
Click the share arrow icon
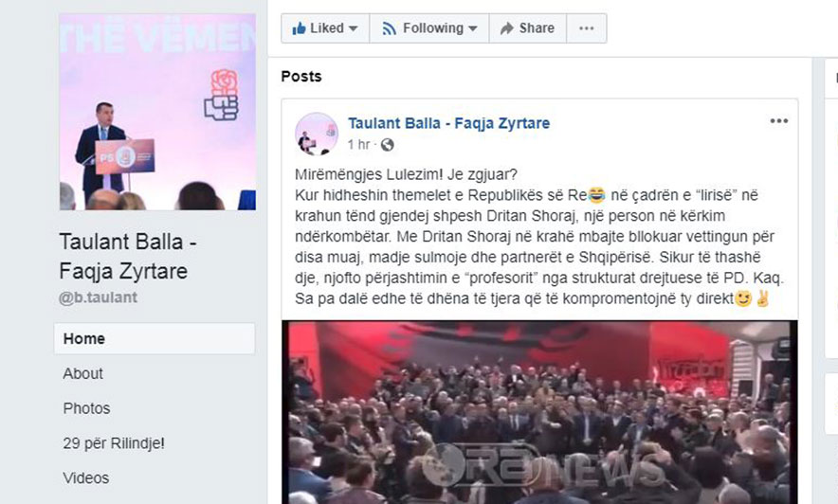click(x=506, y=28)
